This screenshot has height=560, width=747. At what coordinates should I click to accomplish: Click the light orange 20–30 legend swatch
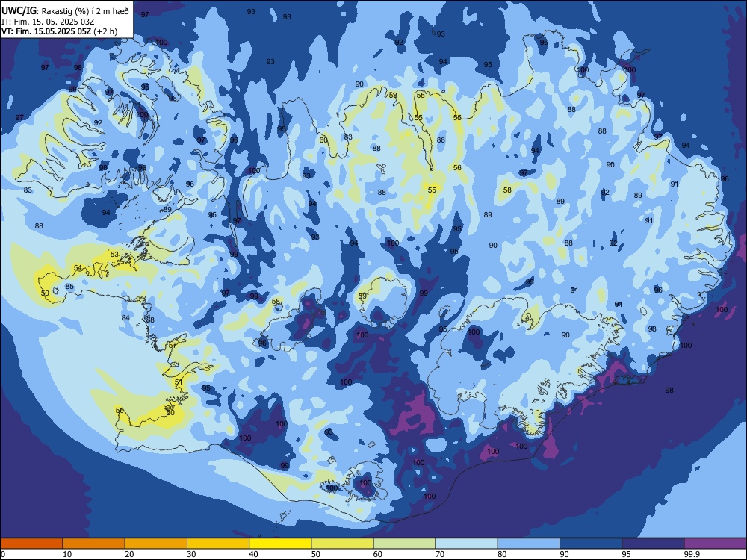tap(156, 544)
